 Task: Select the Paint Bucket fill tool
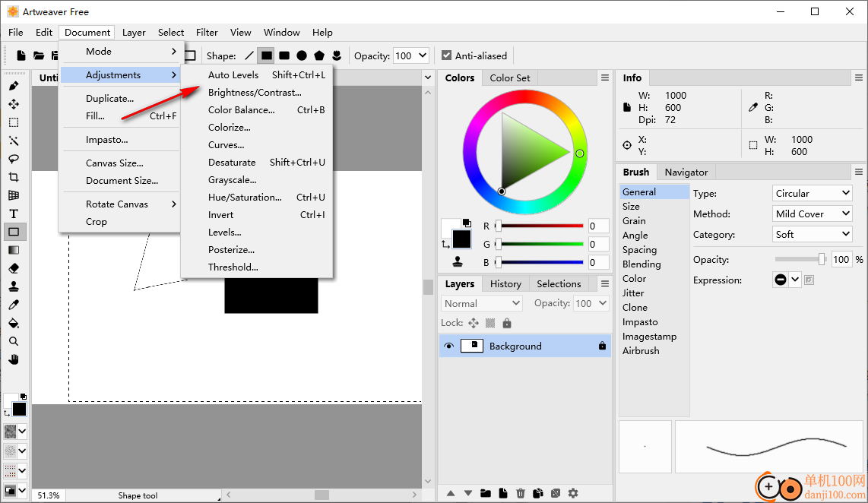[x=14, y=323]
